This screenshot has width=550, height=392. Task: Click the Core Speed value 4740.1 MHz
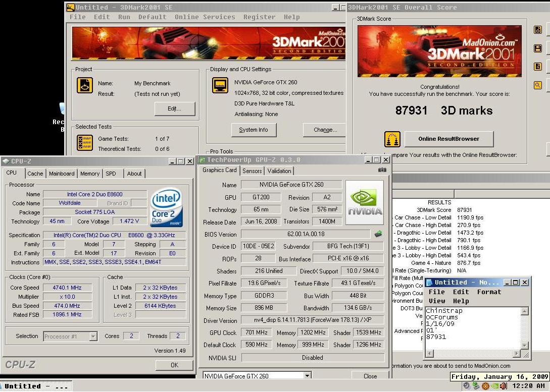pyautogui.click(x=67, y=288)
